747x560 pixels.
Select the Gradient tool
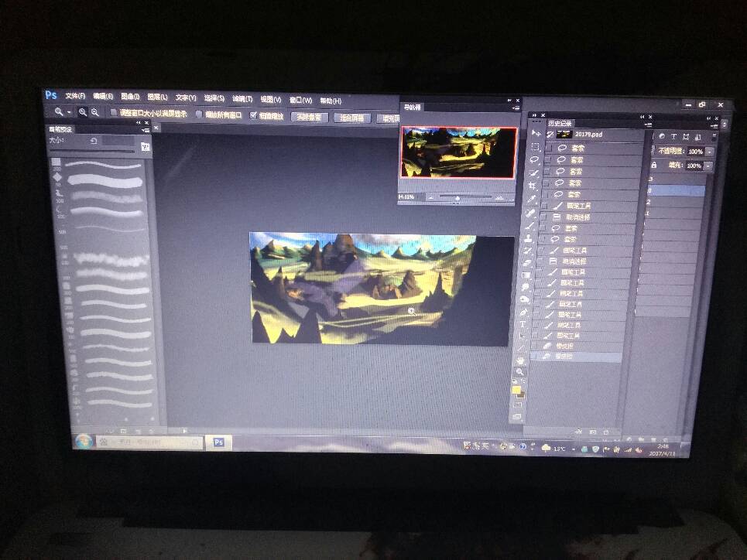(x=526, y=275)
